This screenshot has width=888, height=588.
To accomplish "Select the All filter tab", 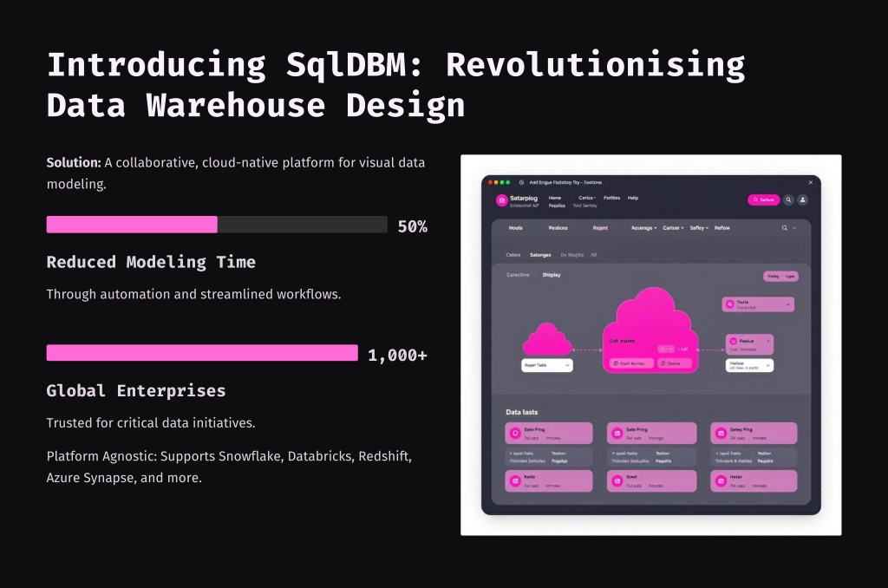I will (x=594, y=255).
